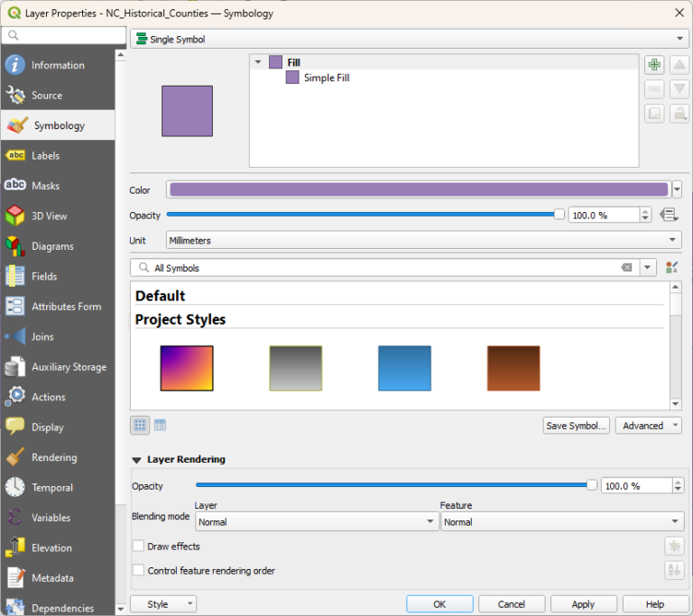Enable the Draw effects checkbox
The height and width of the screenshot is (616, 693).
[138, 546]
